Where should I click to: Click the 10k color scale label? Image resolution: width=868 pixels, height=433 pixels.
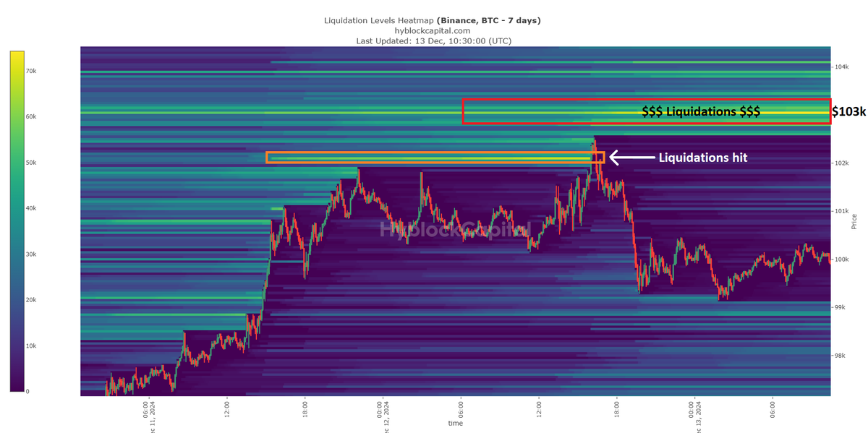tap(32, 346)
